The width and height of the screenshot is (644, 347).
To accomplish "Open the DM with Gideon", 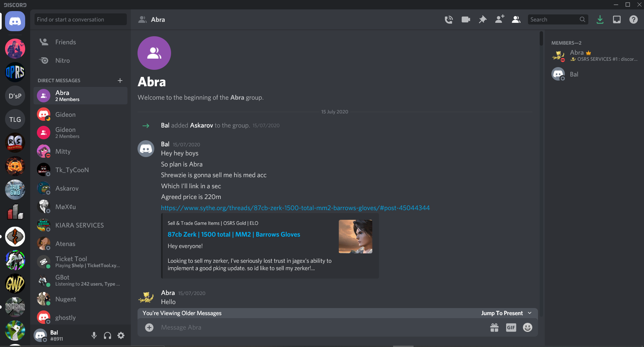I will coord(80,114).
